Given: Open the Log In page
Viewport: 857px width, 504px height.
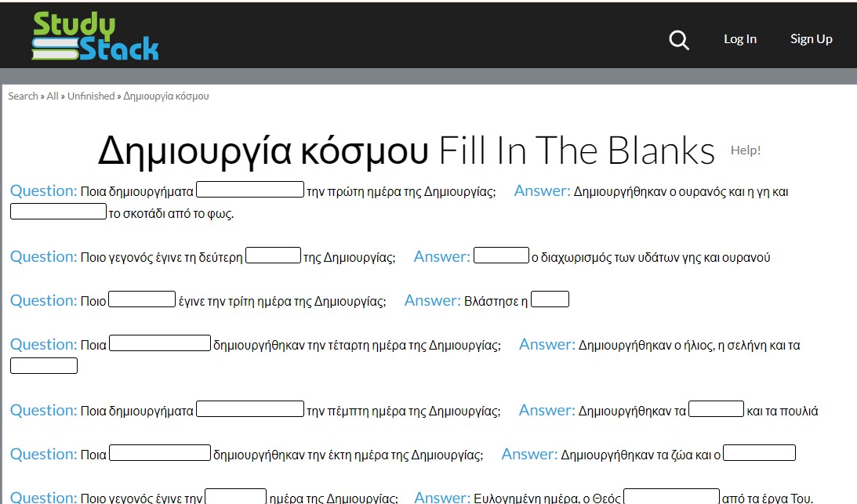Looking at the screenshot, I should 739,39.
